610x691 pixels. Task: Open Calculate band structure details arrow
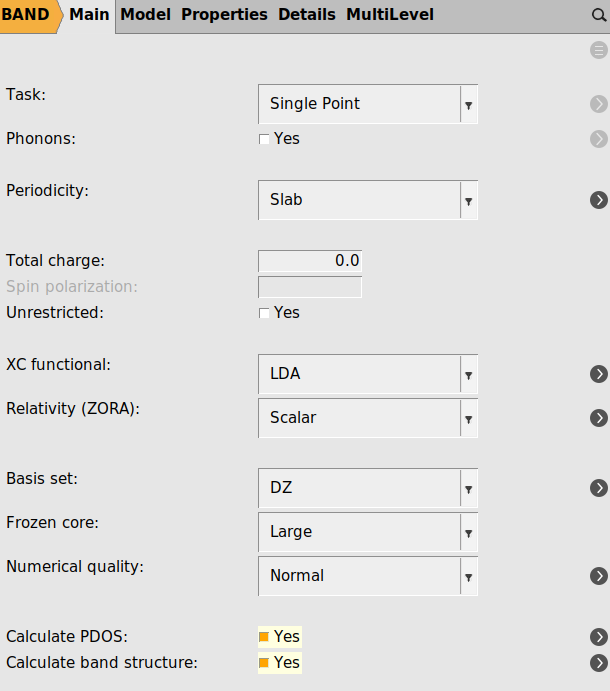click(x=599, y=662)
